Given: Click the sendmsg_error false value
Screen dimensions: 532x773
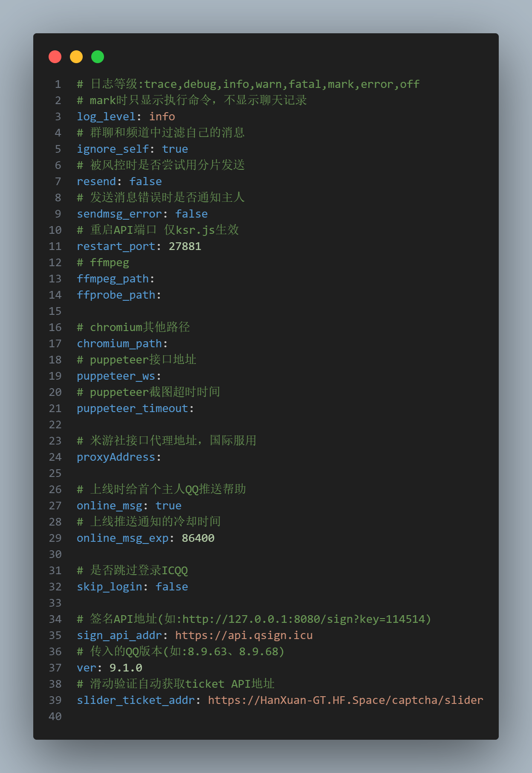Looking at the screenshot, I should pos(191,214).
